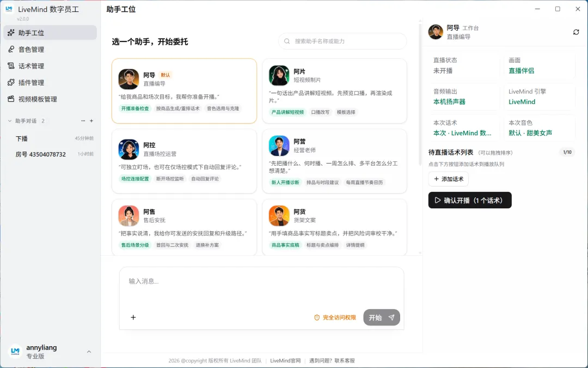Click the 开播准备检查 tag
The height and width of the screenshot is (368, 588).
click(135, 108)
